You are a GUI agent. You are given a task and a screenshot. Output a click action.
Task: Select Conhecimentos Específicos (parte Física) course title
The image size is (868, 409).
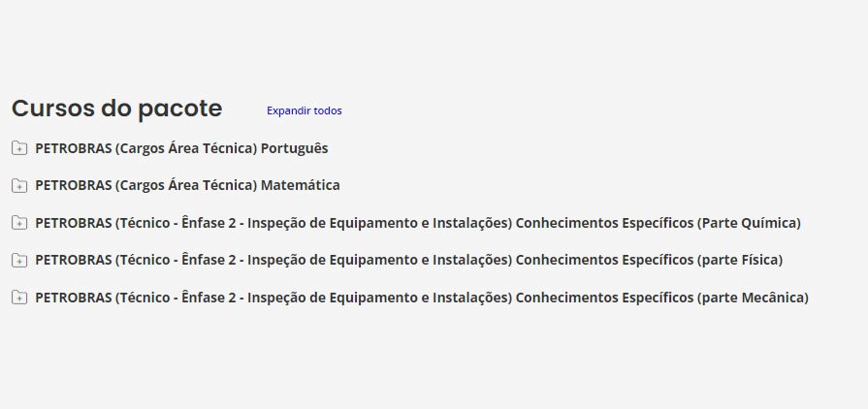(x=408, y=260)
